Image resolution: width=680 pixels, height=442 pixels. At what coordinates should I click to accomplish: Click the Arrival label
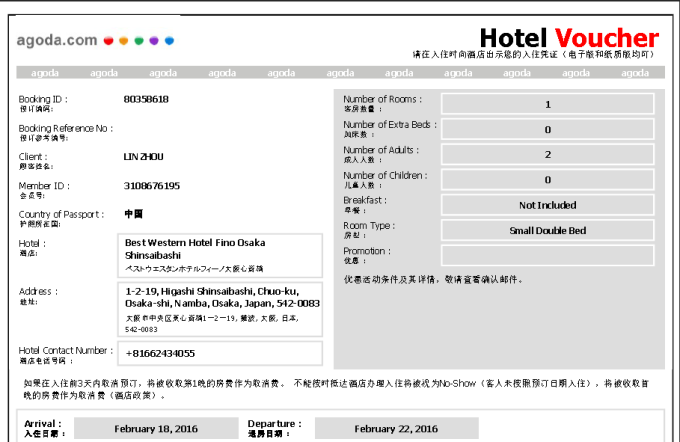click(x=42, y=424)
